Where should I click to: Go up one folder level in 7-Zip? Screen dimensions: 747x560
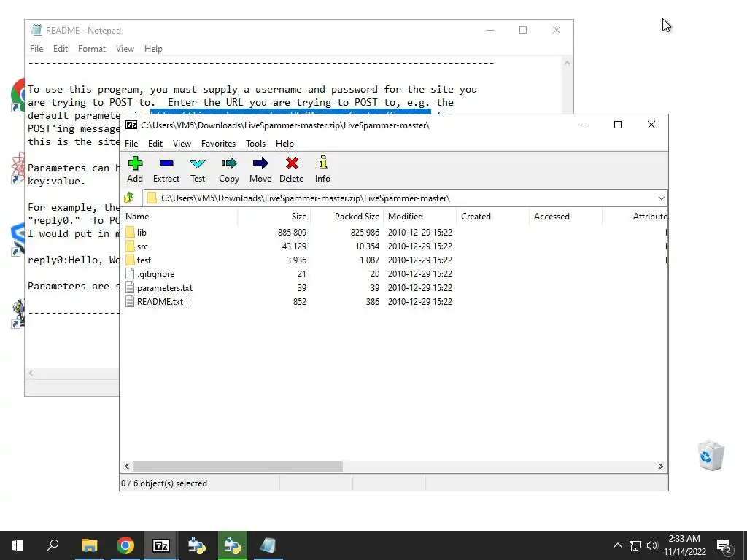(129, 198)
